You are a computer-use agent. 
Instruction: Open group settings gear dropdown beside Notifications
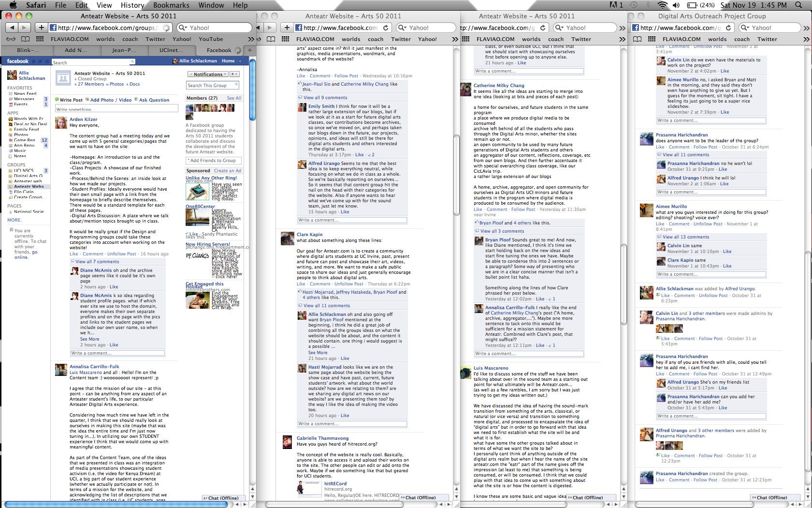click(x=234, y=74)
